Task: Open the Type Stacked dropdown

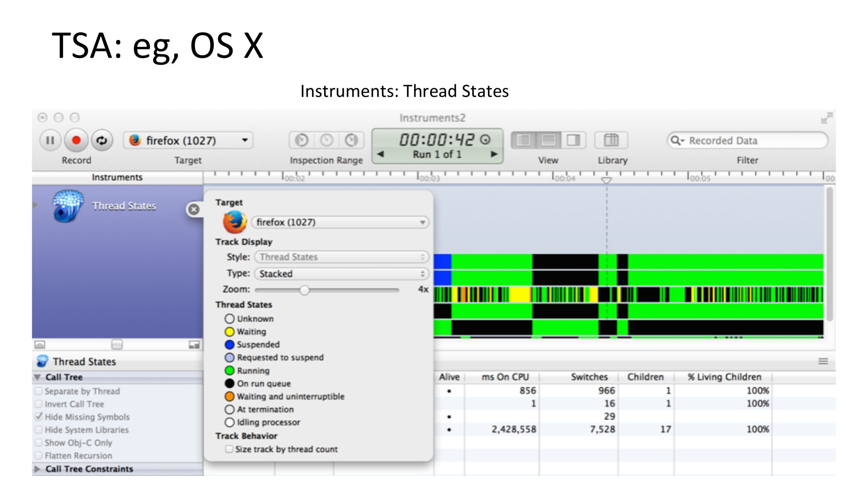Action: 341,274
